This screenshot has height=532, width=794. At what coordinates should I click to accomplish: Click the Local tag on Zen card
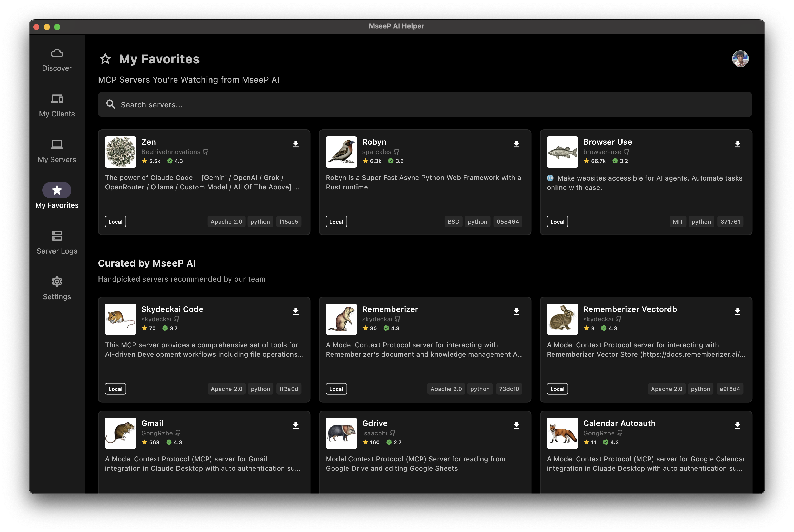(115, 222)
